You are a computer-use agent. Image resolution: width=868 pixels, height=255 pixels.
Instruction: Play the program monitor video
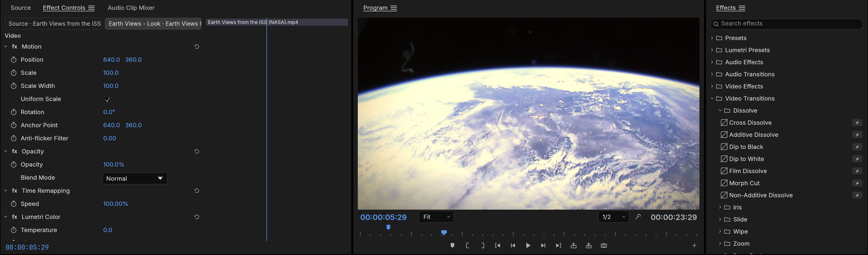coord(528,246)
